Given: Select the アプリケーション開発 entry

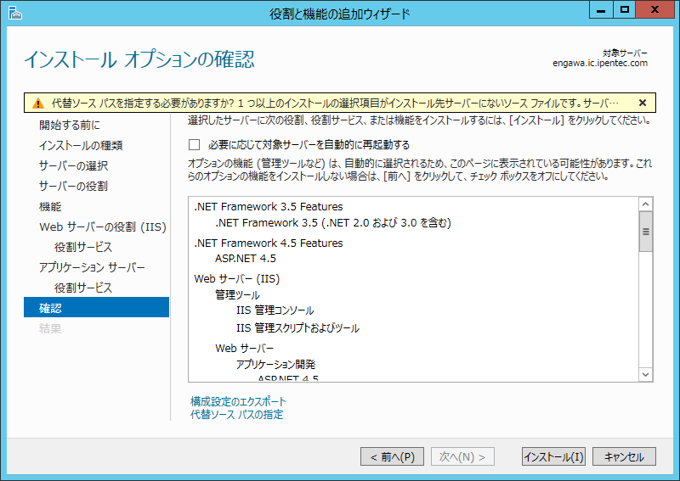Looking at the screenshot, I should pyautogui.click(x=276, y=364).
